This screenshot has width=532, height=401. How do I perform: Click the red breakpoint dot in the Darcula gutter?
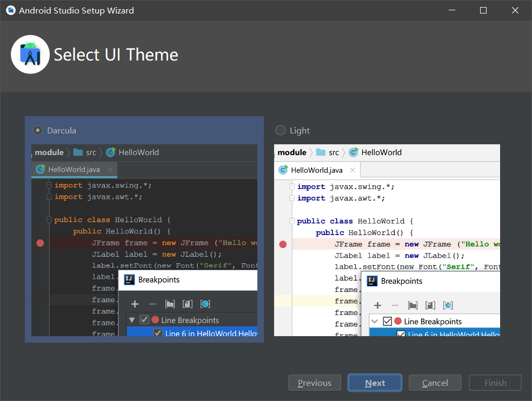tap(40, 243)
